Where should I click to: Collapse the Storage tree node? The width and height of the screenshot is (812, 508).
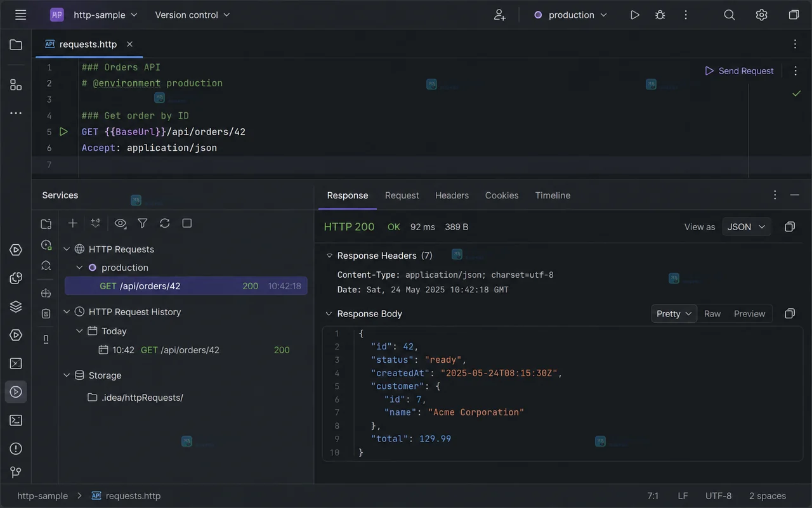point(67,375)
